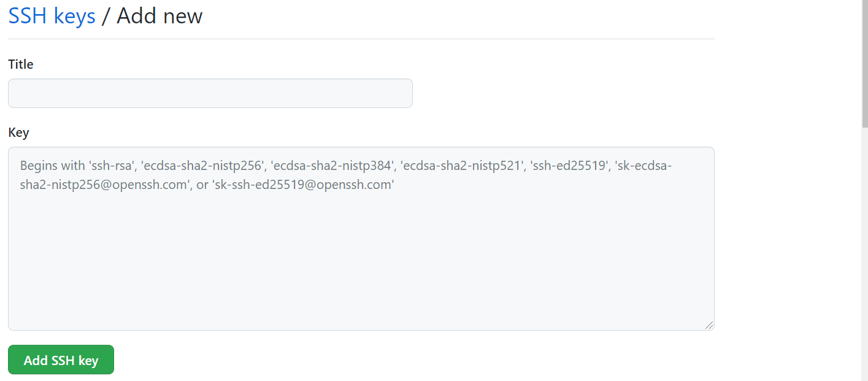Image resolution: width=868 pixels, height=381 pixels.
Task: Click the 'ssh-ed25519' placeholder word
Action: [568, 165]
